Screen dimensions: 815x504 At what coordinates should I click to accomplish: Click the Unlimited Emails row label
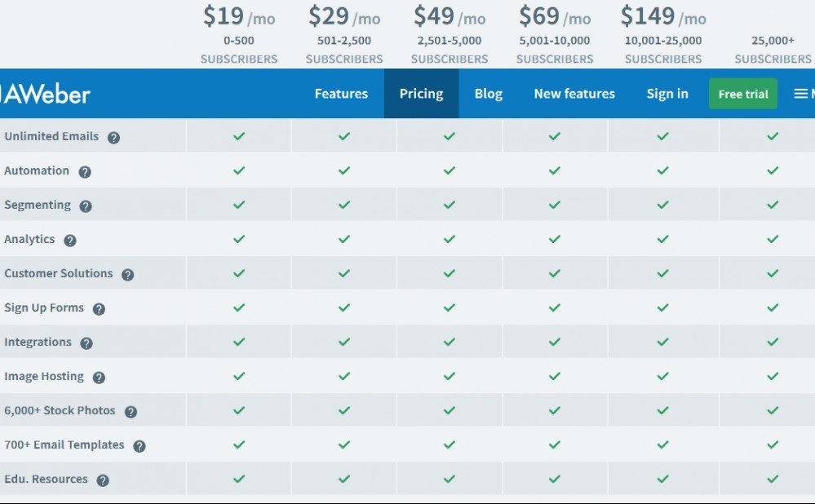[x=51, y=136]
